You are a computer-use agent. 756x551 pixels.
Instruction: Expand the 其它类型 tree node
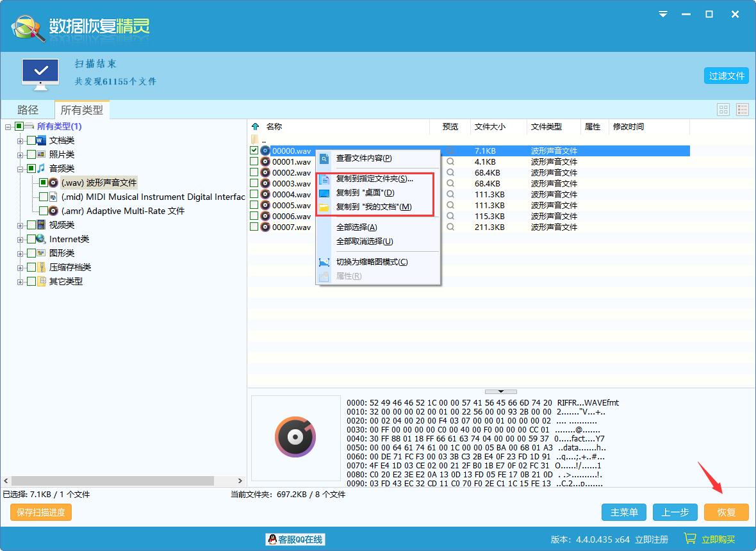click(21, 281)
